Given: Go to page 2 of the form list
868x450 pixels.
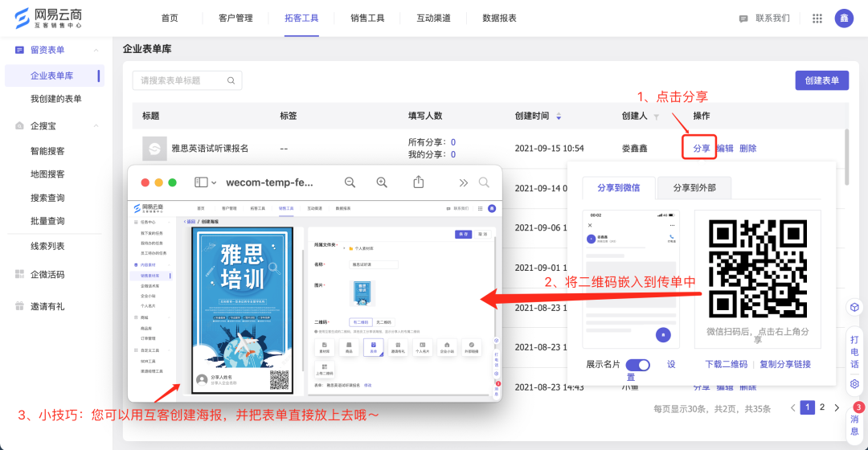Looking at the screenshot, I should coord(822,407).
